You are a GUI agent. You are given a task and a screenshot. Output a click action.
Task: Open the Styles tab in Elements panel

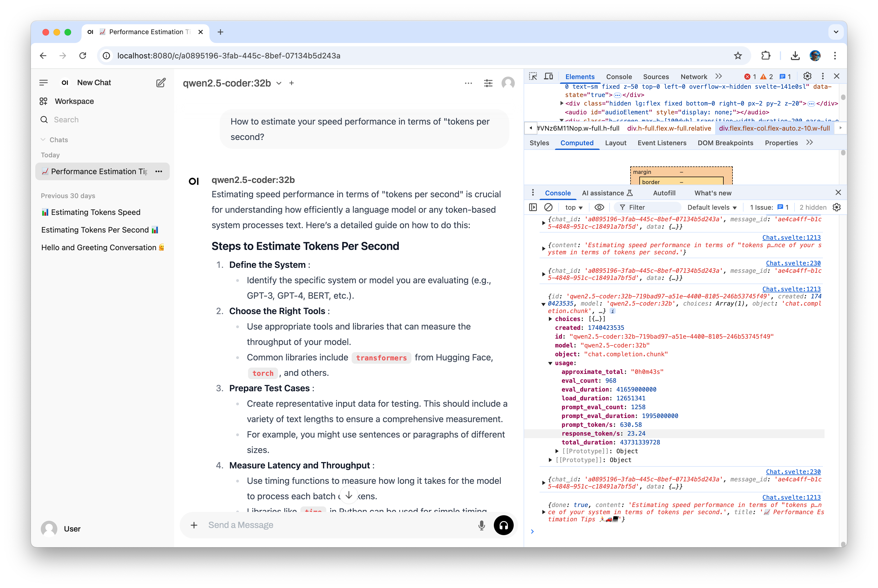pos(539,143)
